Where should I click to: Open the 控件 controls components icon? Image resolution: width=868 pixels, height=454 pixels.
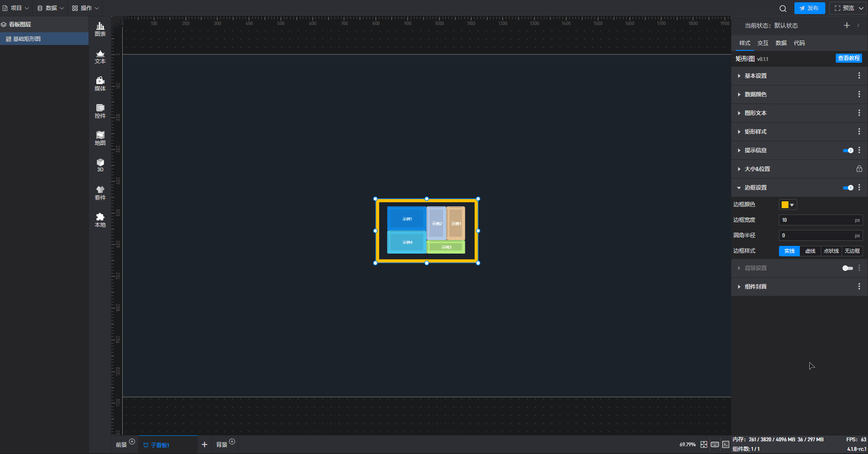[x=100, y=111]
